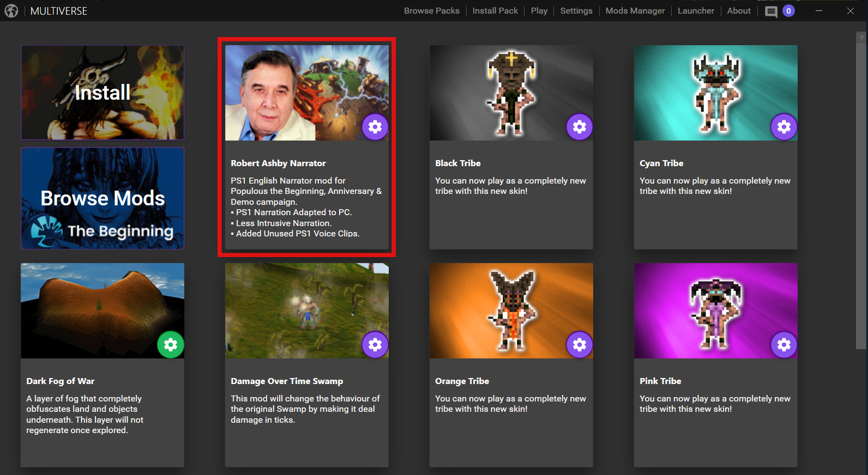
Task: Click the Damage Over Time Swamp title
Action: [287, 381]
